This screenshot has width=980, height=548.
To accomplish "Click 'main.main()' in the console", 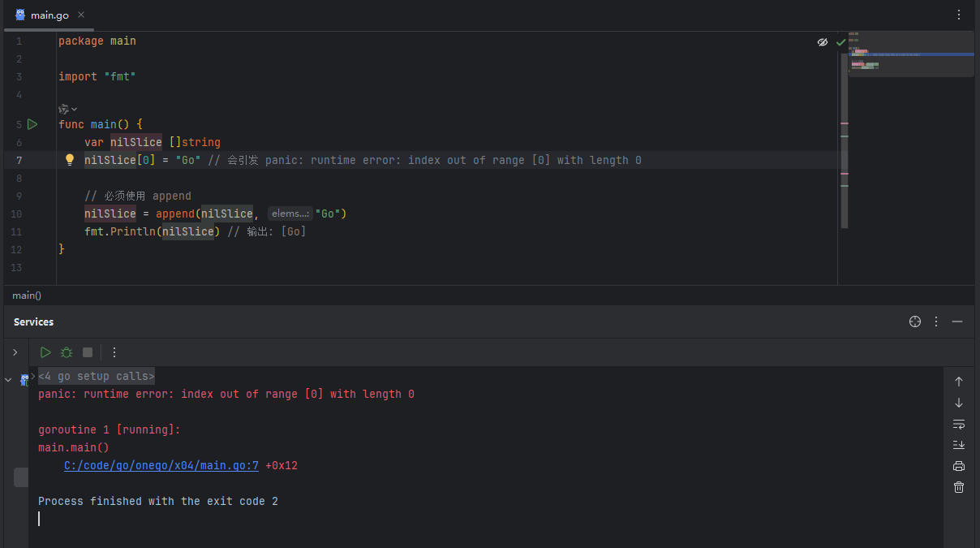I will pos(74,447).
